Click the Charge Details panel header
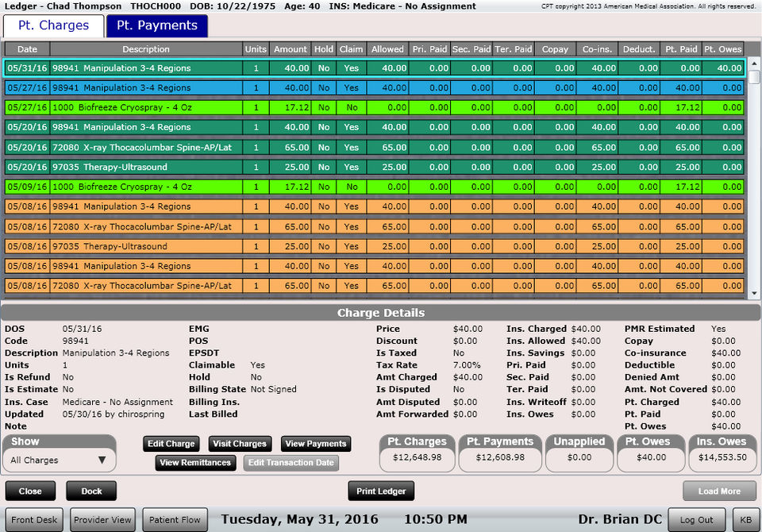The image size is (762, 532). pyautogui.click(x=381, y=313)
